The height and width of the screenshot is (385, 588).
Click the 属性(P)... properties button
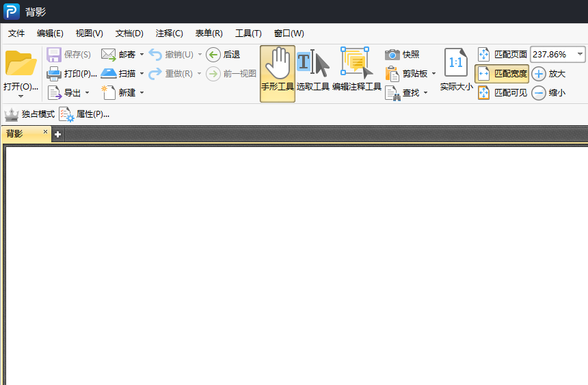coord(84,114)
